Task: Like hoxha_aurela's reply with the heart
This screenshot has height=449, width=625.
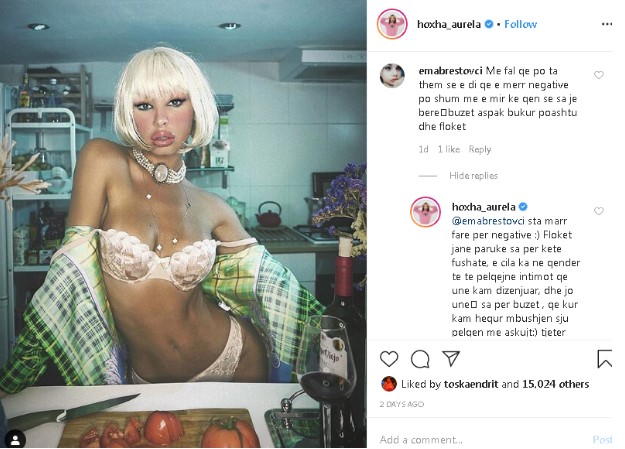Action: click(x=599, y=211)
